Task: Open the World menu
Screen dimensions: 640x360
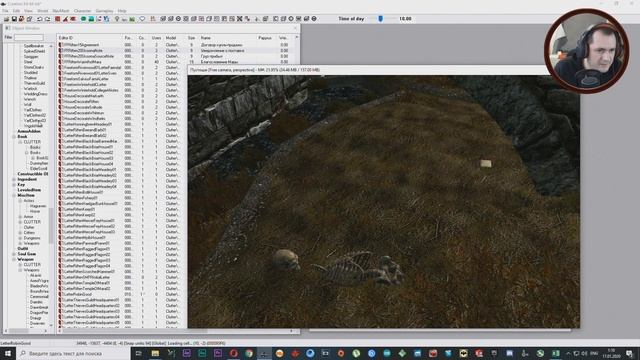Action: 42,11
